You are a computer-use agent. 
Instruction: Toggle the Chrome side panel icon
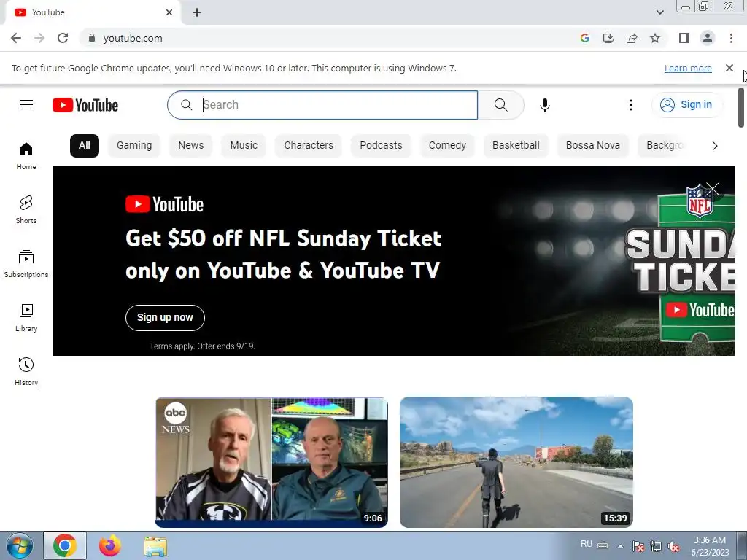684,38
